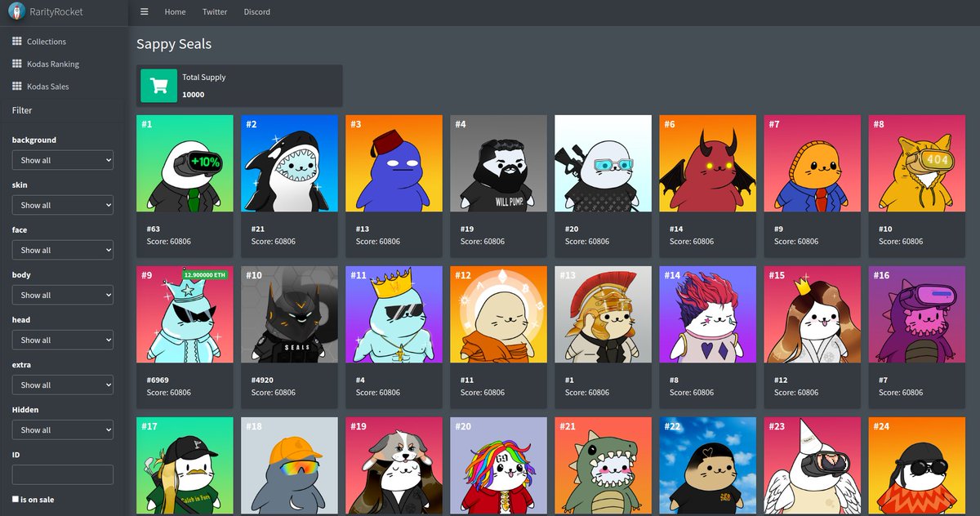This screenshot has width=980, height=516.
Task: Click the Collections sidebar link
Action: (46, 41)
